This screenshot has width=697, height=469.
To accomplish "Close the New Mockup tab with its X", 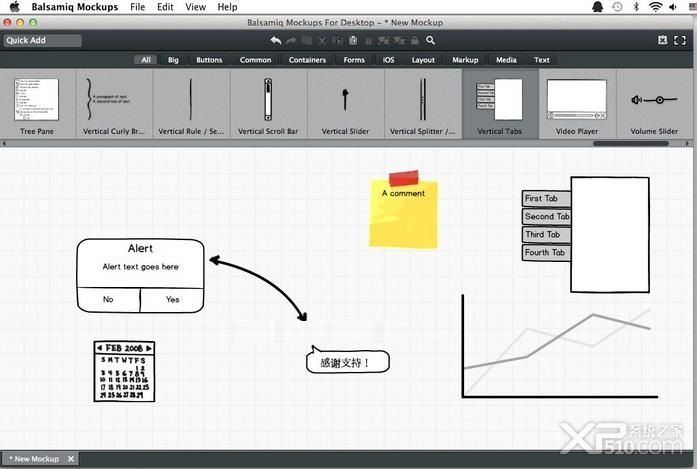I will 71,459.
